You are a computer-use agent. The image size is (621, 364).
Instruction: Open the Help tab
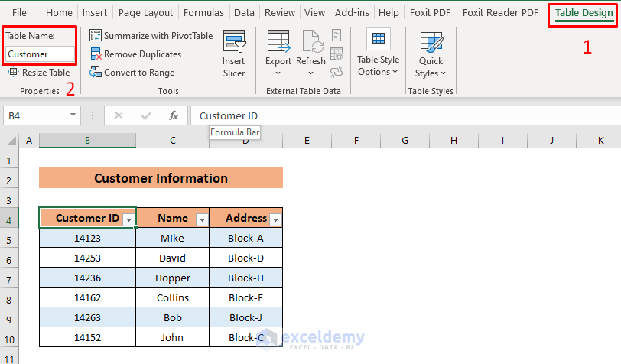tap(389, 13)
